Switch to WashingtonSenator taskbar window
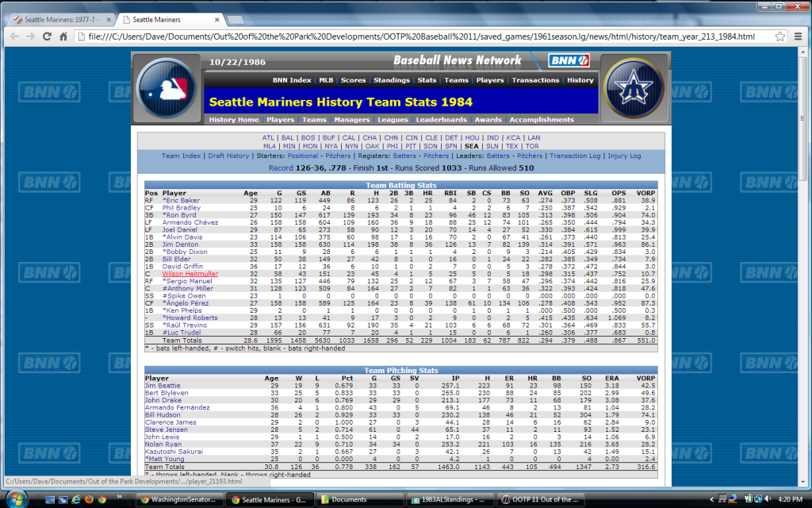Screen dimensions: 812x508 coord(180,500)
